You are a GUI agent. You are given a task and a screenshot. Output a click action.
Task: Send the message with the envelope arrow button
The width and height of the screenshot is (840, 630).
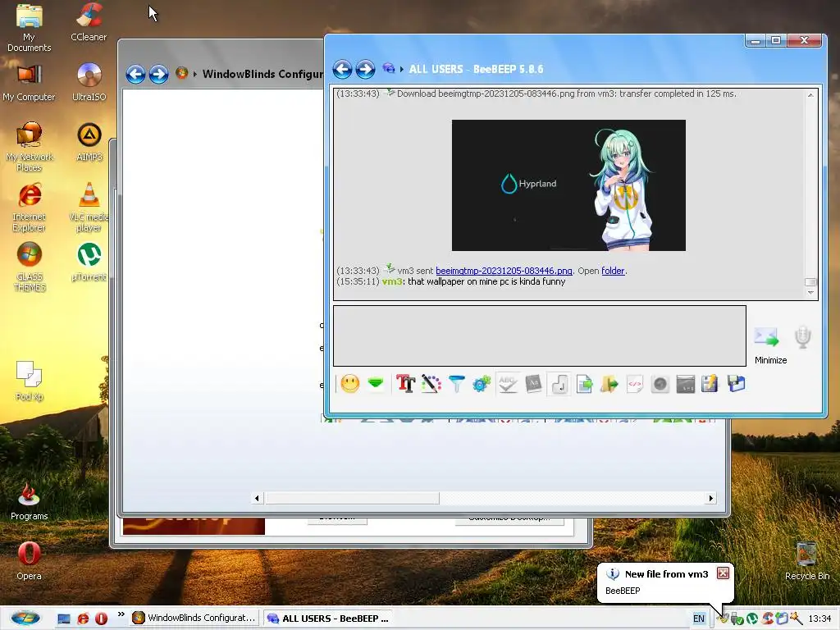(766, 337)
